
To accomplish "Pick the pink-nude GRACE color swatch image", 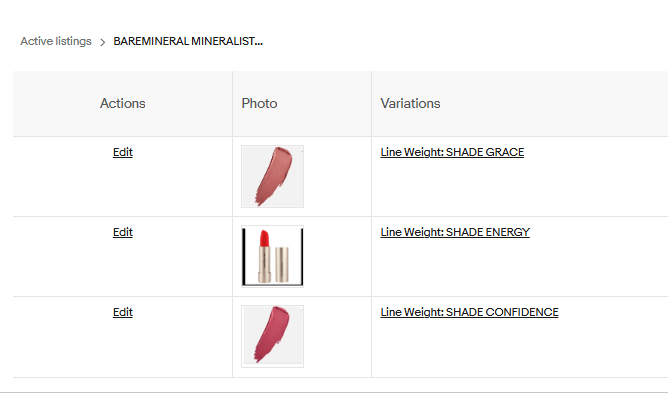I will pyautogui.click(x=271, y=174).
